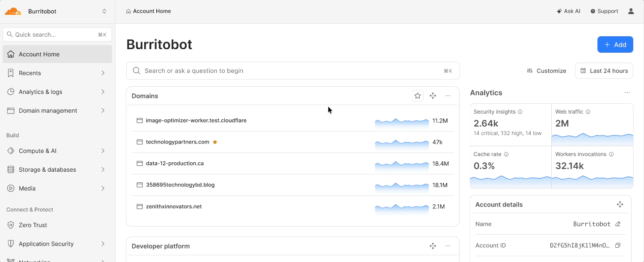
Task: Click the Account Home house icon in sidebar
Action: pyautogui.click(x=11, y=54)
